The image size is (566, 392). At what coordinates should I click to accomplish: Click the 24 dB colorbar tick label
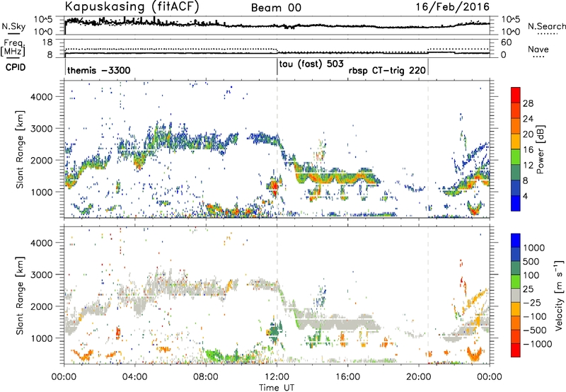[x=528, y=119]
